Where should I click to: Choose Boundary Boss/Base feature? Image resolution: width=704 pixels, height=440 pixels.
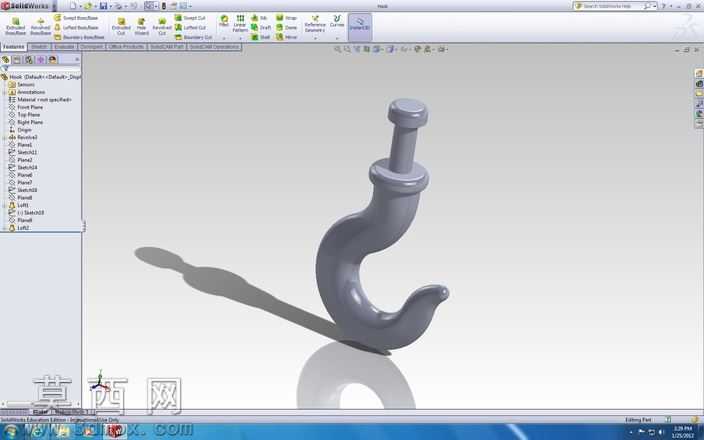(x=79, y=37)
